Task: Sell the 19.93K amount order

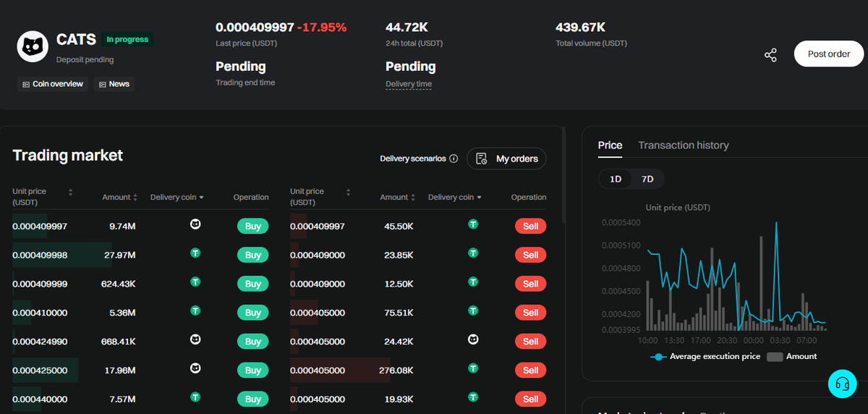Action: [530, 399]
